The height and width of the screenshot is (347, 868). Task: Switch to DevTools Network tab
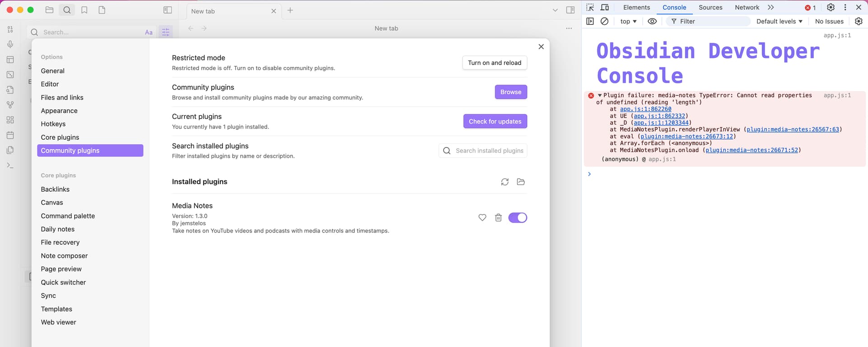point(747,7)
